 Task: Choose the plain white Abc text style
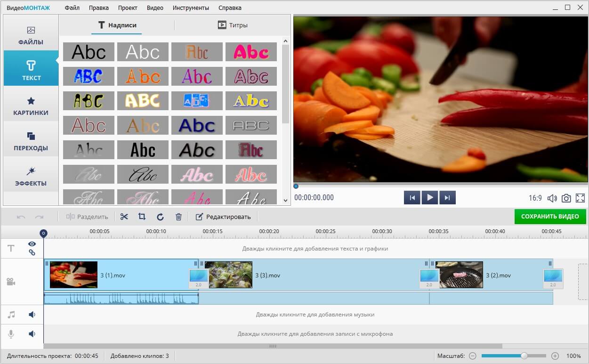click(x=143, y=52)
